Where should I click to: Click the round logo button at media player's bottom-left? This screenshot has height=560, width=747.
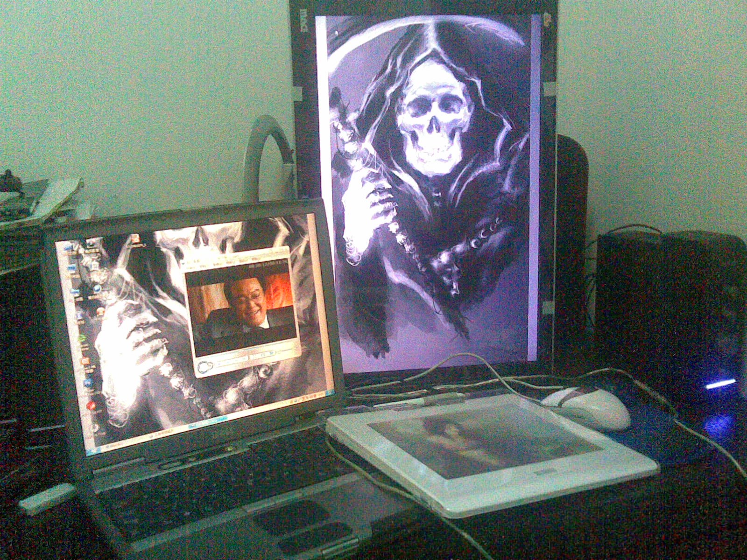coord(206,367)
